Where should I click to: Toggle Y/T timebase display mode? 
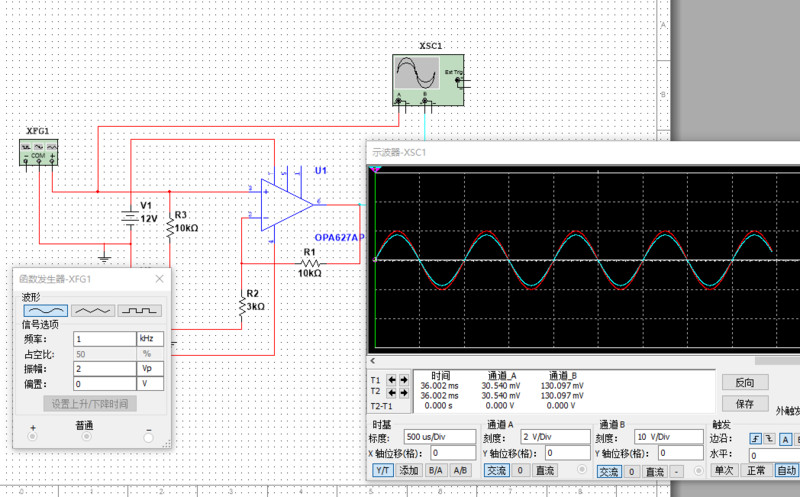tap(382, 470)
